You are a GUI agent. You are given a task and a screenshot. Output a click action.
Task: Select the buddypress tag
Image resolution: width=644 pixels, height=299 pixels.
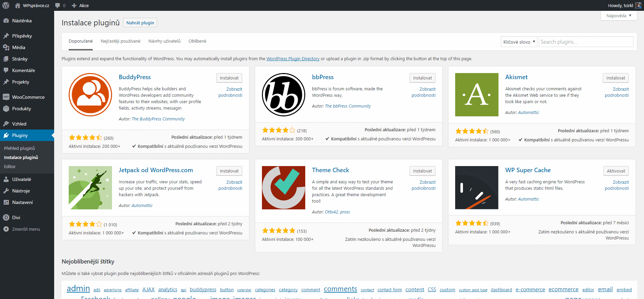(203, 290)
